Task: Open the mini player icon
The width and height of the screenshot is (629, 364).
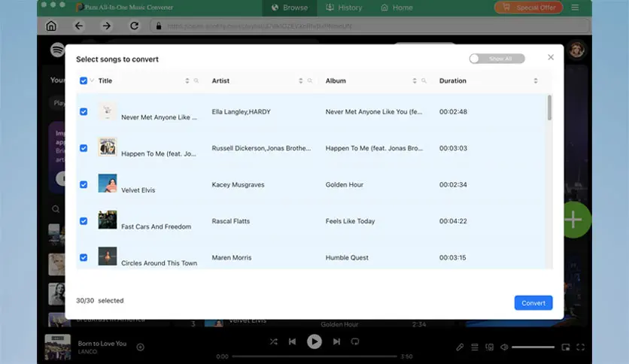Action: coord(566,347)
